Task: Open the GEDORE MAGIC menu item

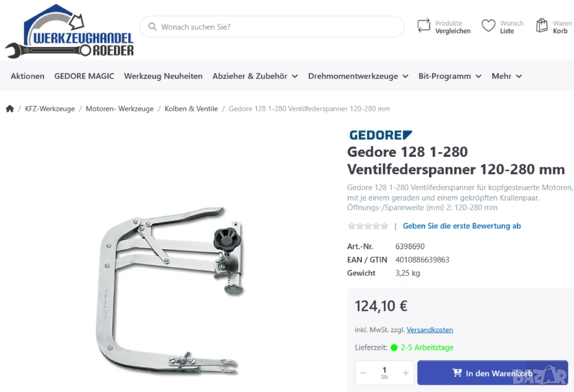Action: click(84, 76)
